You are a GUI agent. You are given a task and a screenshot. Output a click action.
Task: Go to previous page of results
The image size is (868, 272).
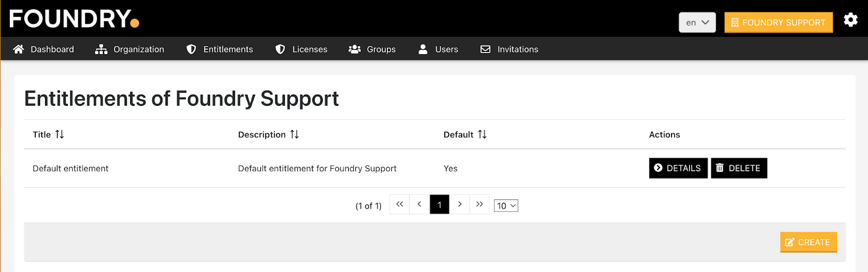[419, 204]
